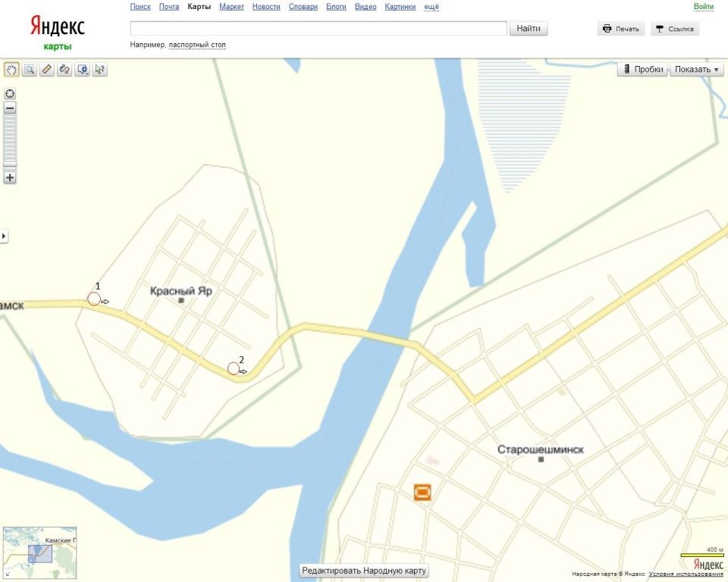The width and height of the screenshot is (728, 582).
Task: Zoom in with the plus button
Action: (10, 178)
